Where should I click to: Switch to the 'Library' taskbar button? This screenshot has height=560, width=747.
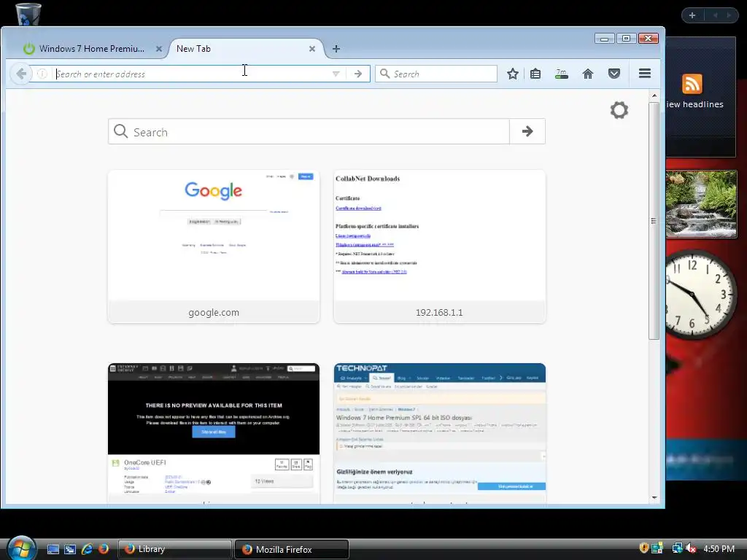(x=174, y=549)
